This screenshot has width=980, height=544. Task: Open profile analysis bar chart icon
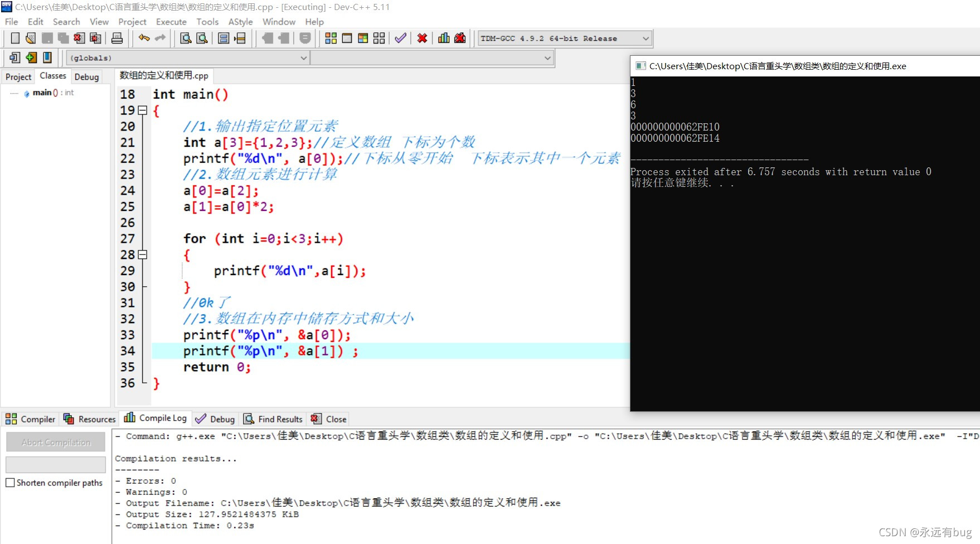tap(444, 38)
